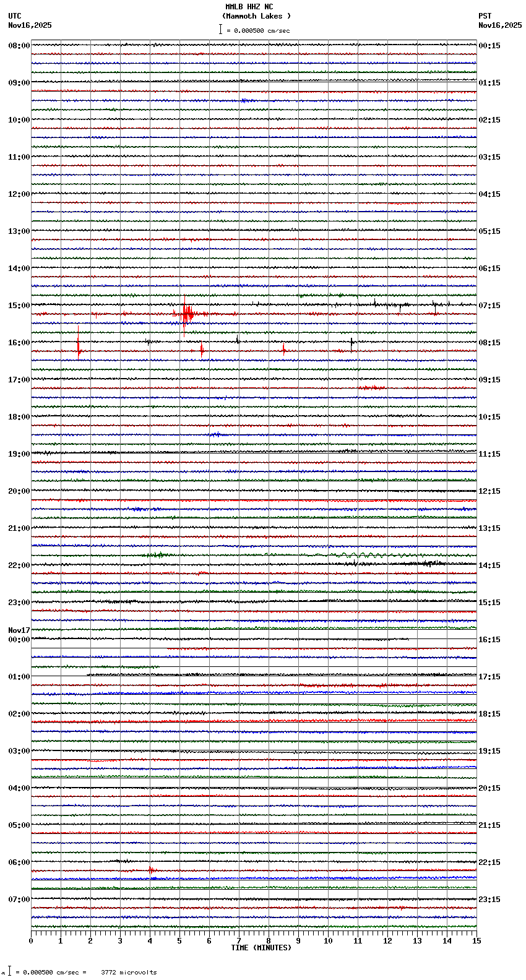Viewport: 526px width, 980px height.
Task: Click the black spike near minute 7 on the 16:00 trace
Action: point(238,340)
